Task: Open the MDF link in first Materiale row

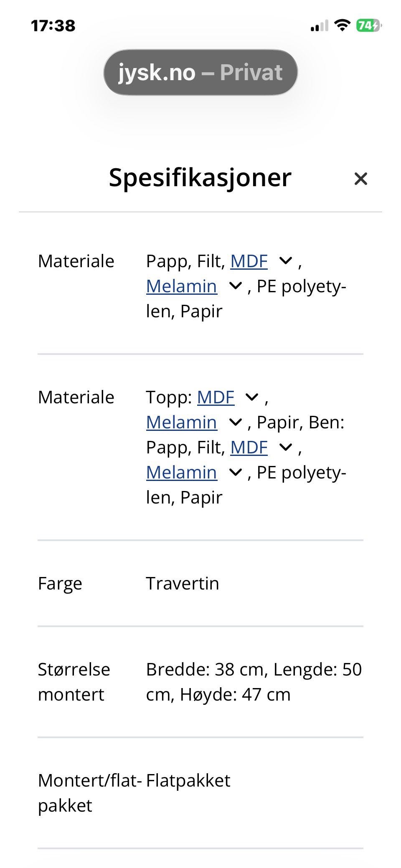Action: pos(249,261)
